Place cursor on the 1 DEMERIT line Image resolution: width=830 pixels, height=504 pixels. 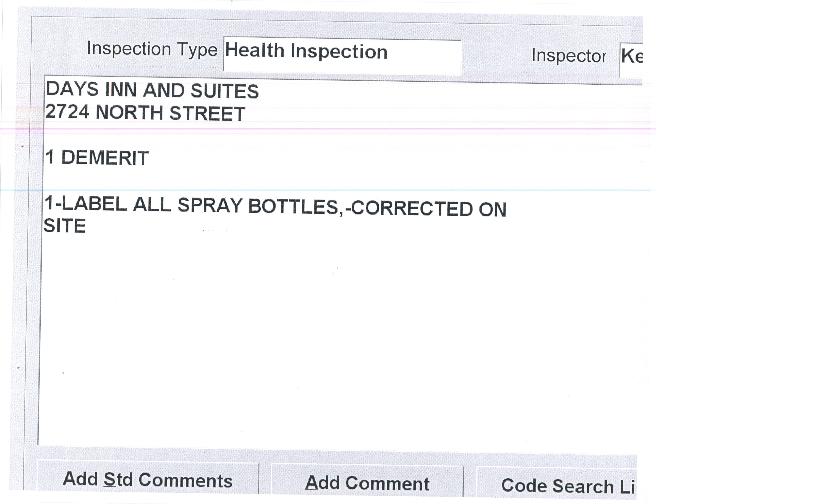(97, 158)
